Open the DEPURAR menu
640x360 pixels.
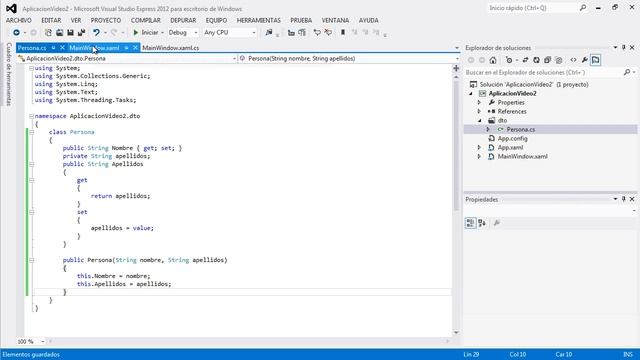183,20
